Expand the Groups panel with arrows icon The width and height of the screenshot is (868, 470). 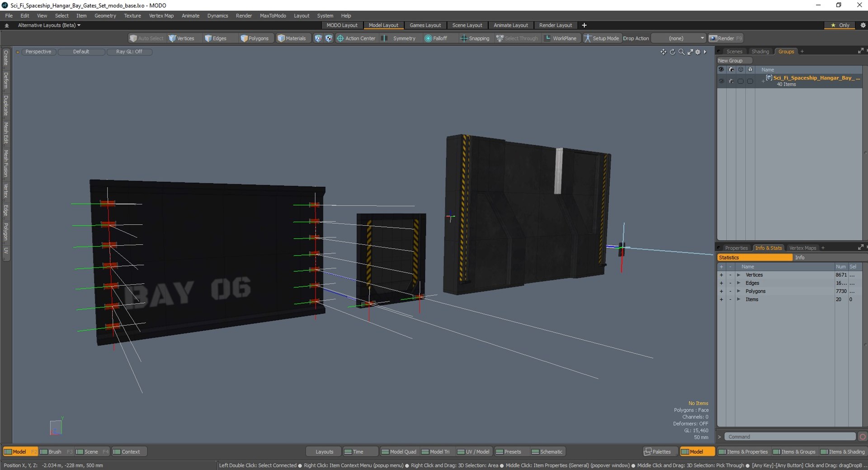861,51
